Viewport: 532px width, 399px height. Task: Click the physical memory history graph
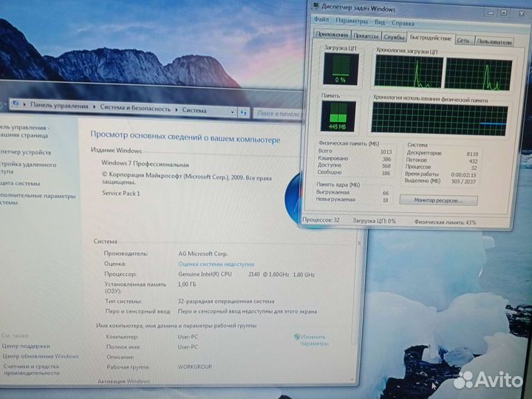439,119
